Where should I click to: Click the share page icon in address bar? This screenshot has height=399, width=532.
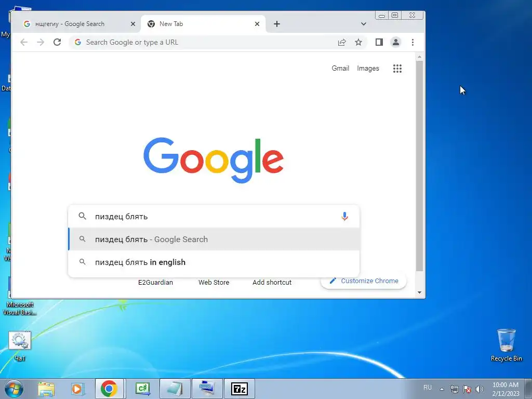(x=342, y=42)
